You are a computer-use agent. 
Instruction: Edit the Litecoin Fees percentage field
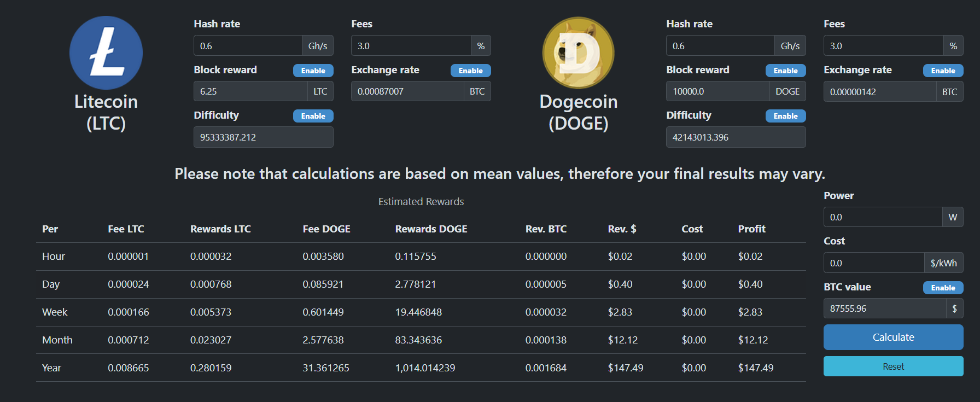click(411, 46)
